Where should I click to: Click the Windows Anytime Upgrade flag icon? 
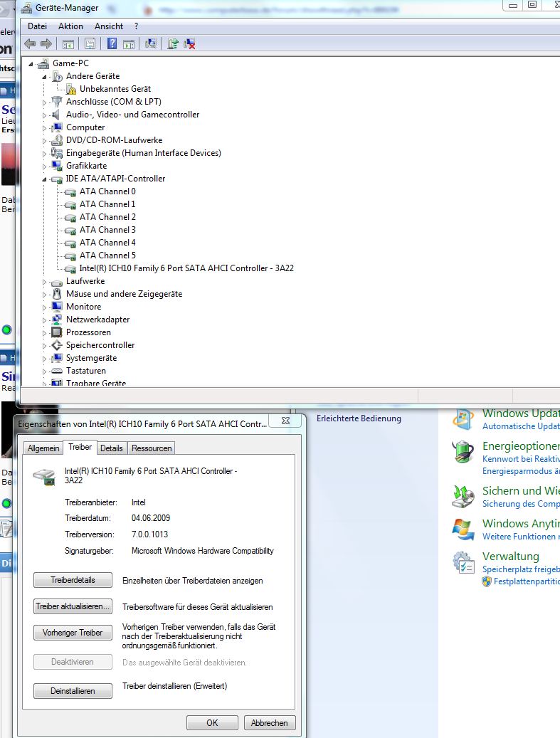coord(463,529)
